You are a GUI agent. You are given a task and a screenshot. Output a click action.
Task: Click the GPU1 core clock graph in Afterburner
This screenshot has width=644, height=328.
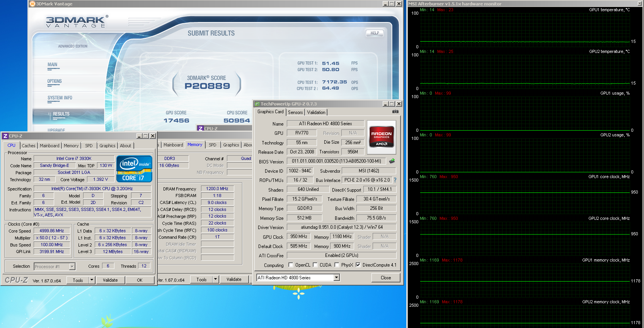(525, 197)
